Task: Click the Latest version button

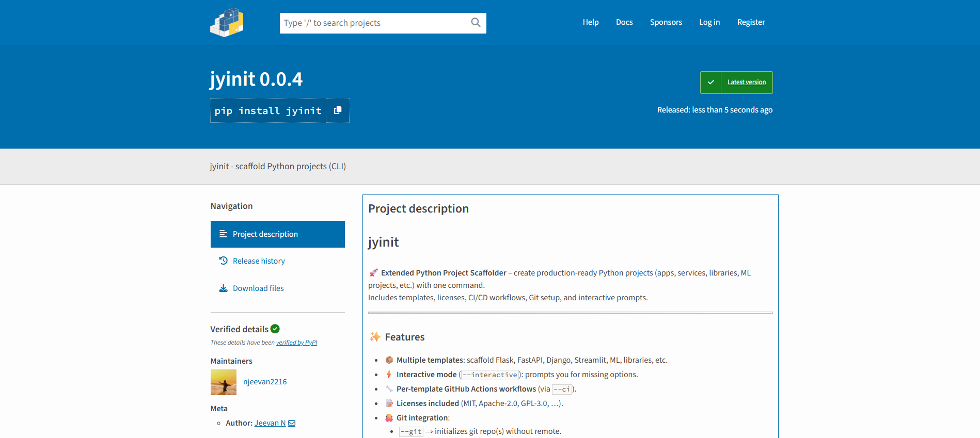Action: click(746, 83)
